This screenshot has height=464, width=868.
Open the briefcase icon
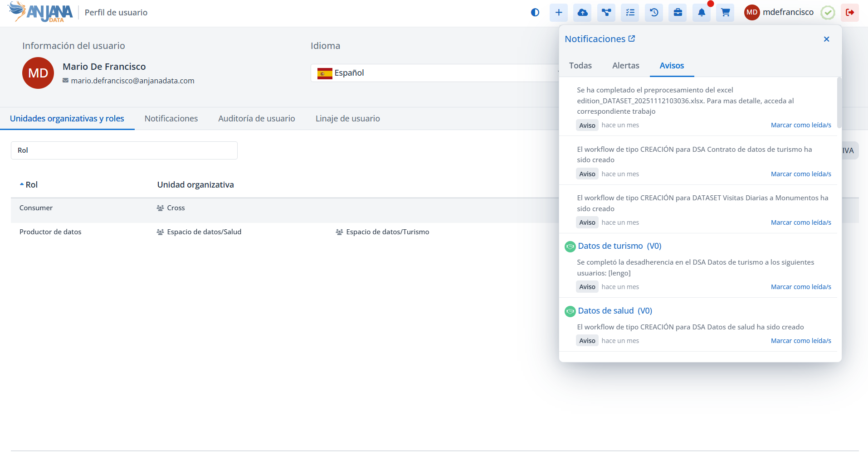[x=678, y=13]
